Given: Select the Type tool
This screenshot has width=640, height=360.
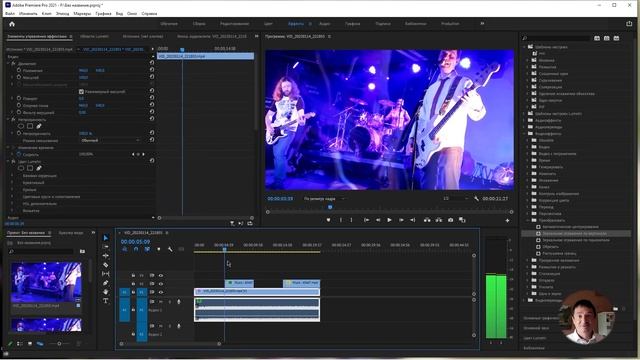Looking at the screenshot, I should (106, 301).
